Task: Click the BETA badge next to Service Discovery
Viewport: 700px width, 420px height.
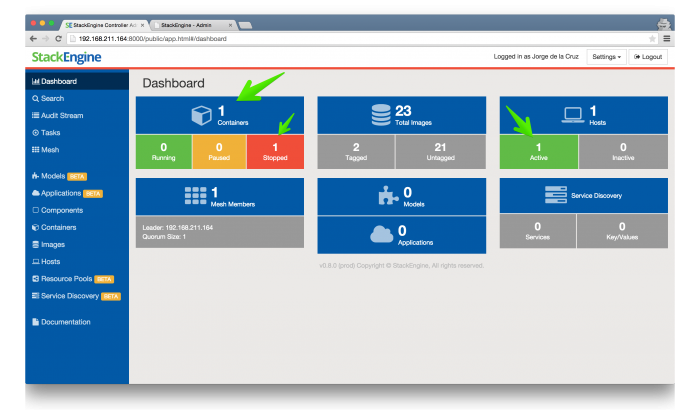Action: 111,296
